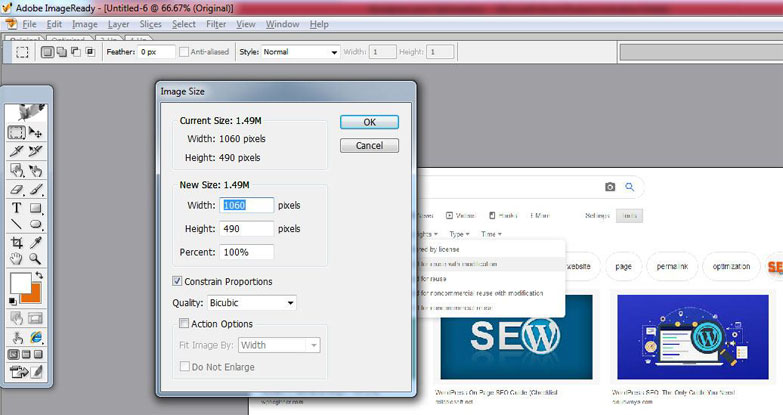Image resolution: width=783 pixels, height=415 pixels.
Task: Preview in browser using Internet Explorer icon
Action: (x=36, y=337)
